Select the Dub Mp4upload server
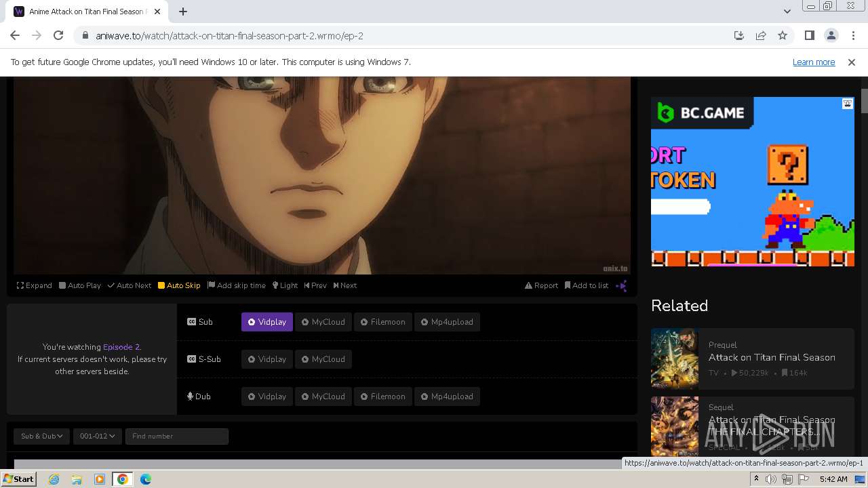The image size is (868, 488). [x=448, y=396]
